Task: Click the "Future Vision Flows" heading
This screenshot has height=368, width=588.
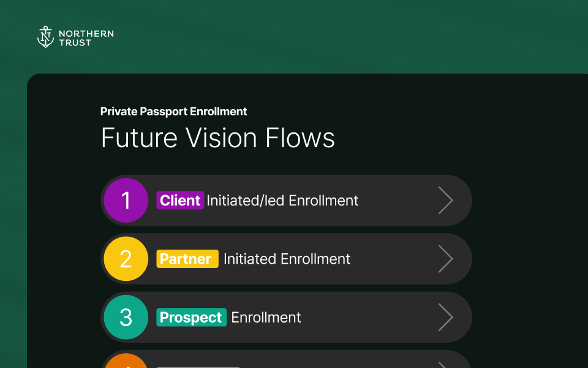Action: click(218, 138)
